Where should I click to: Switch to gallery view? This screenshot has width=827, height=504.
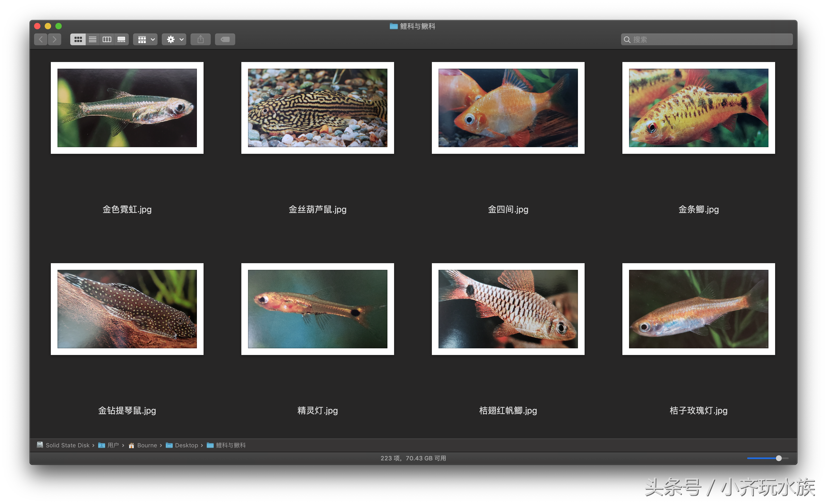coord(122,40)
